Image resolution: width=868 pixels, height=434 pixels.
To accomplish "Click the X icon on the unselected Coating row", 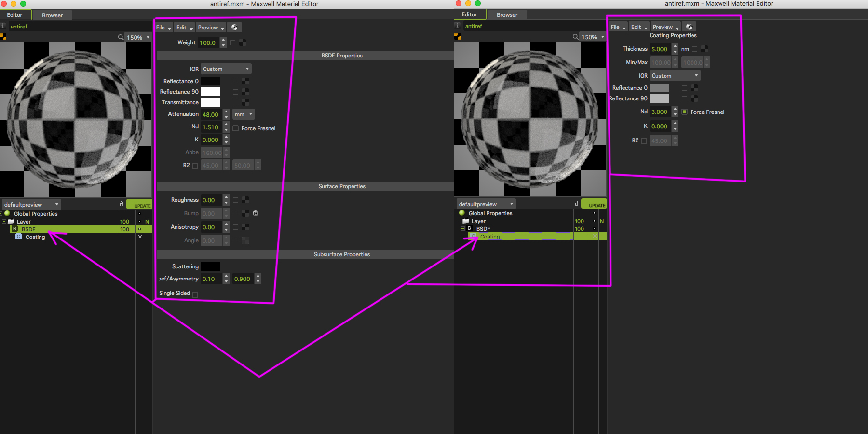I will (x=140, y=237).
